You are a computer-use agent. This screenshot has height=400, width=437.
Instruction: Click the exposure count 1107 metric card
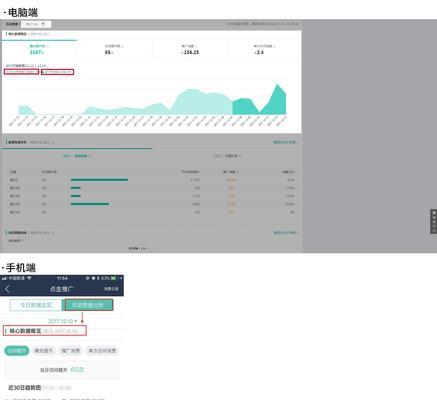coord(39,50)
